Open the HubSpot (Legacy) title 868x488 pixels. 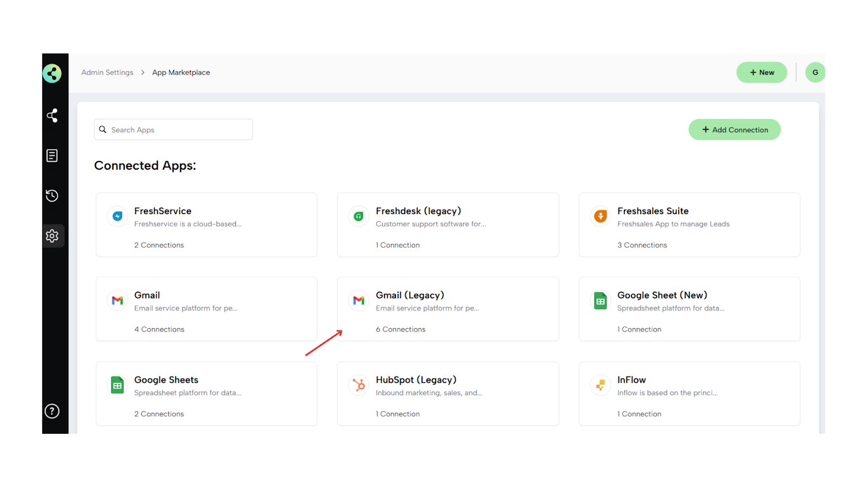[x=416, y=380]
